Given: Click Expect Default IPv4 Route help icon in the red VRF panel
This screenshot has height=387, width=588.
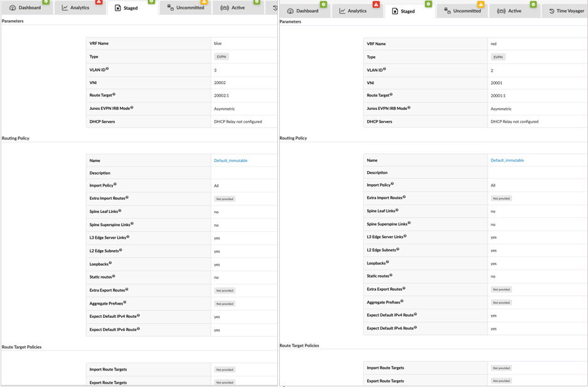Looking at the screenshot, I should pyautogui.click(x=415, y=314).
